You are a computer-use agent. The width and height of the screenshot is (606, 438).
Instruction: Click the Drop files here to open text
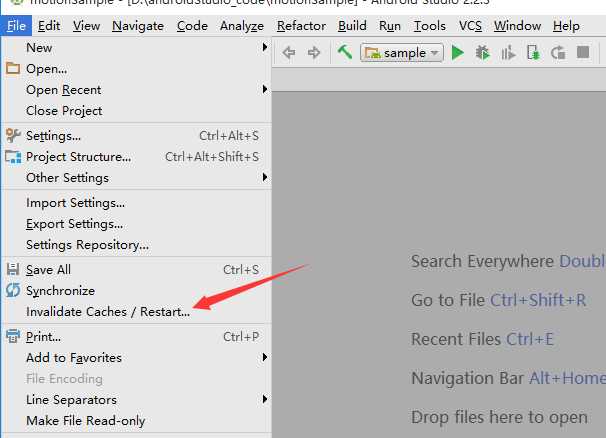click(499, 417)
